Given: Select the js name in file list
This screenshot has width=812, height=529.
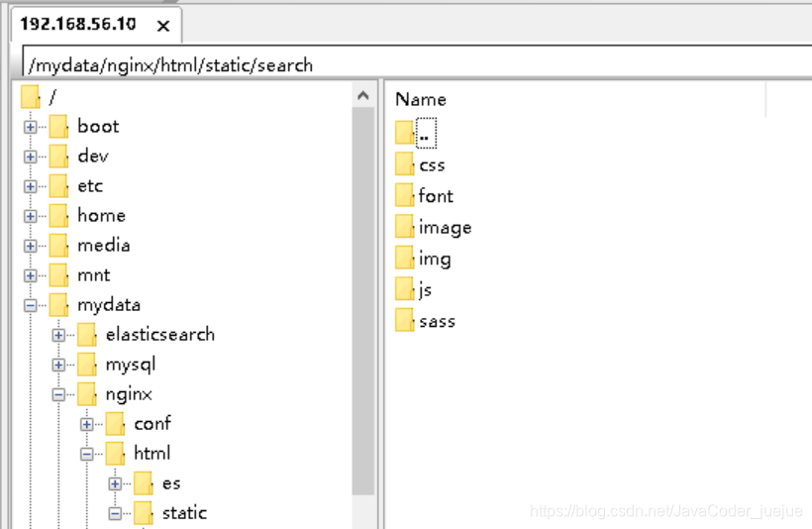Looking at the screenshot, I should pyautogui.click(x=425, y=290).
